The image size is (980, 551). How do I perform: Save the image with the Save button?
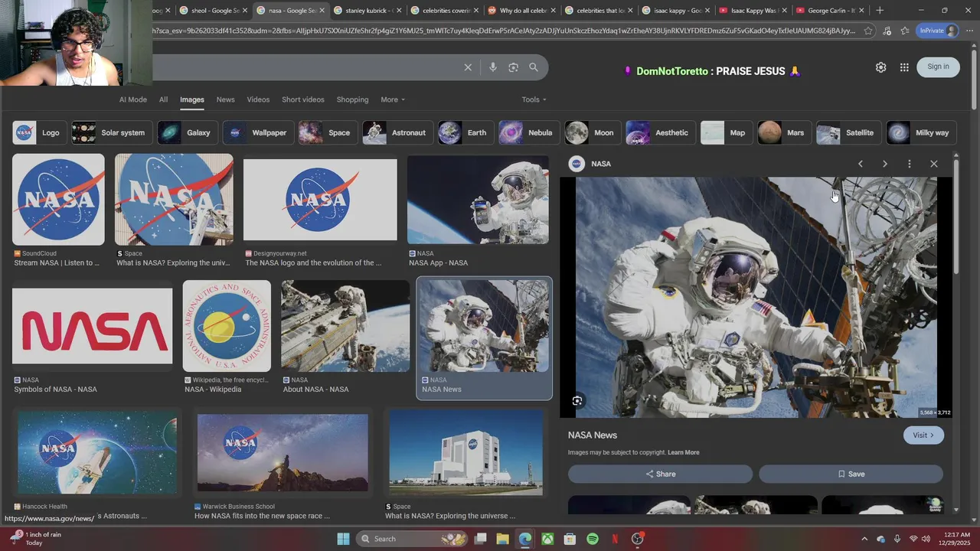851,474
